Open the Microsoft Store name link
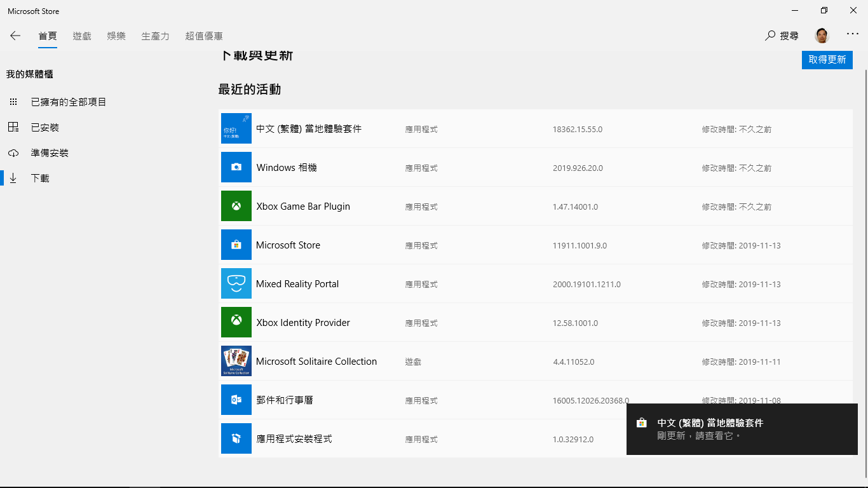Viewport: 868px width, 488px height. [x=288, y=245]
